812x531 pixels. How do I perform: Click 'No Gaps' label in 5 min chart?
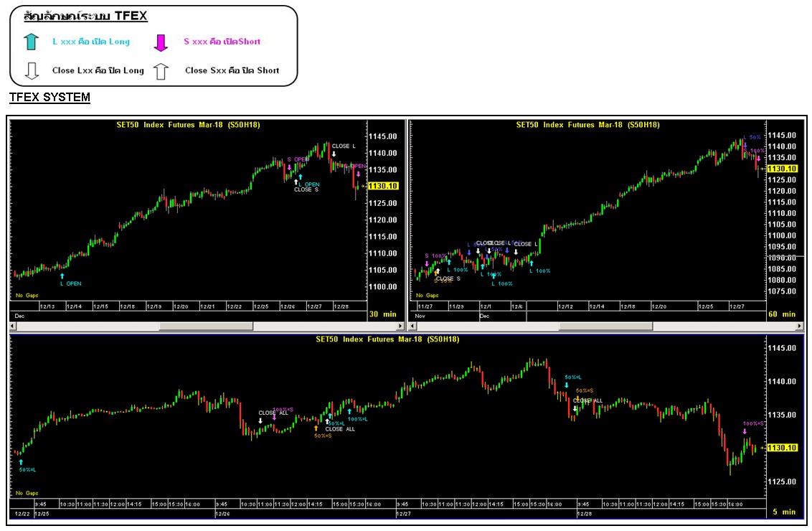(x=27, y=493)
